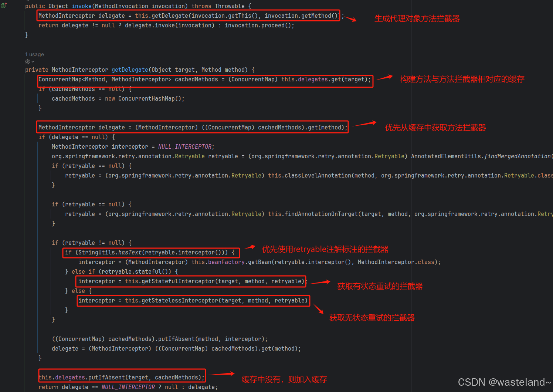Click putIfAbsent on the delegates map

pyautogui.click(x=107, y=377)
